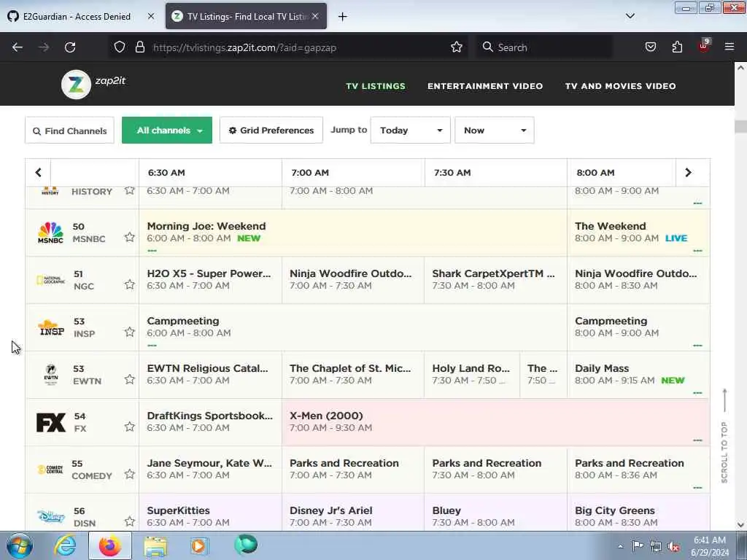Open the Now time dropdown
The width and height of the screenshot is (747, 560).
[495, 130]
